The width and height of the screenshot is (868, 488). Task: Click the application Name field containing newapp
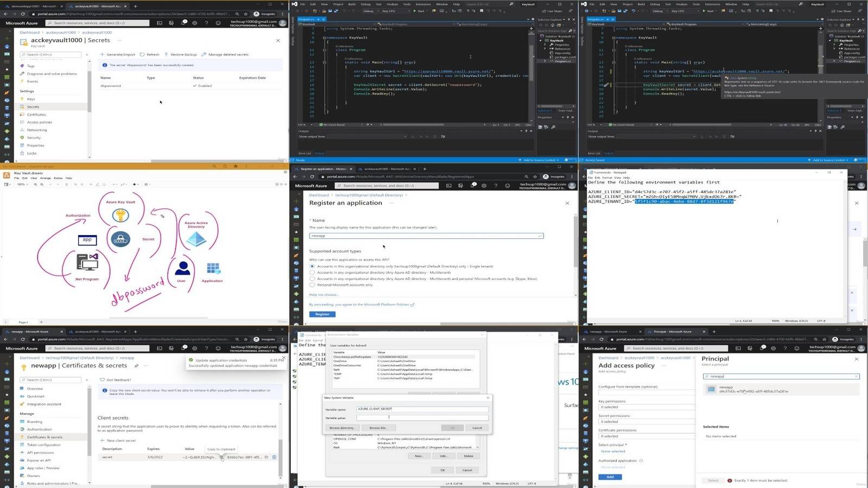pyautogui.click(x=426, y=236)
